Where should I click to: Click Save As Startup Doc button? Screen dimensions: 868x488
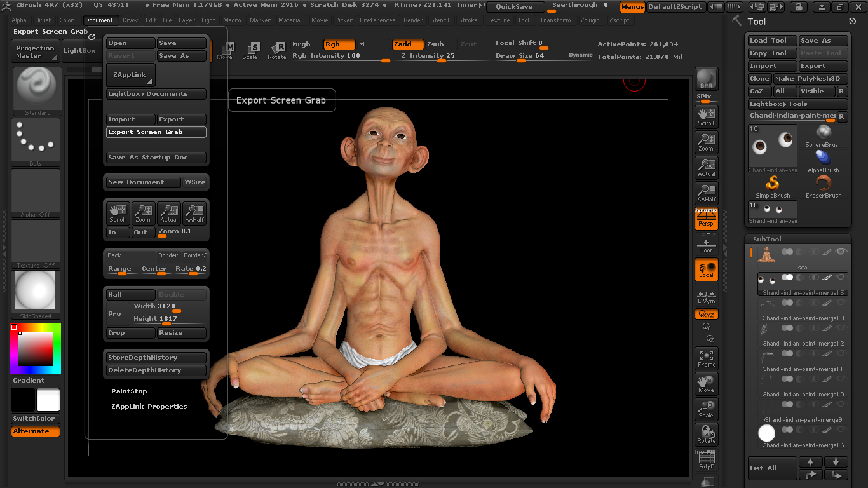pyautogui.click(x=156, y=158)
